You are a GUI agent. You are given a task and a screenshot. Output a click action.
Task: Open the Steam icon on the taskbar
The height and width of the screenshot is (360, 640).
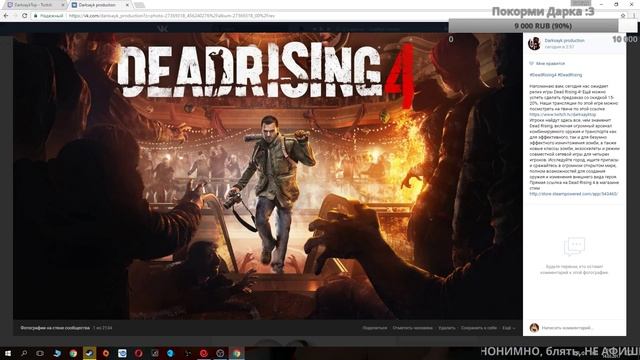(89, 353)
